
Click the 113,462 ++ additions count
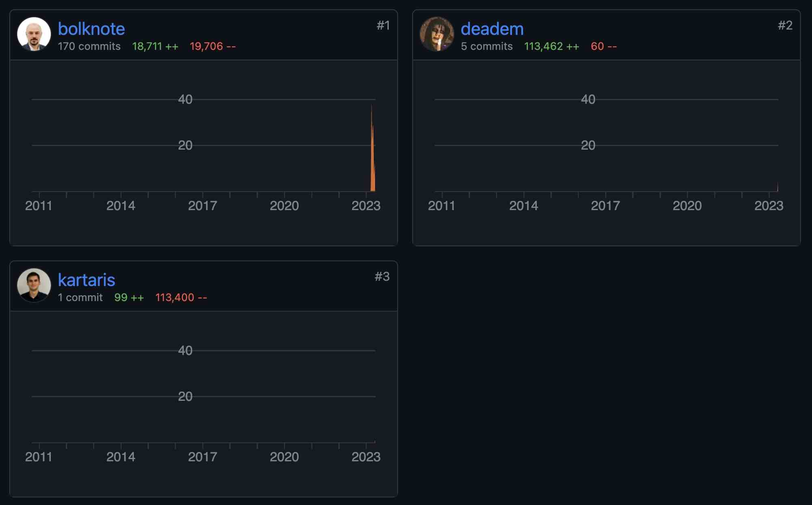[x=551, y=46]
